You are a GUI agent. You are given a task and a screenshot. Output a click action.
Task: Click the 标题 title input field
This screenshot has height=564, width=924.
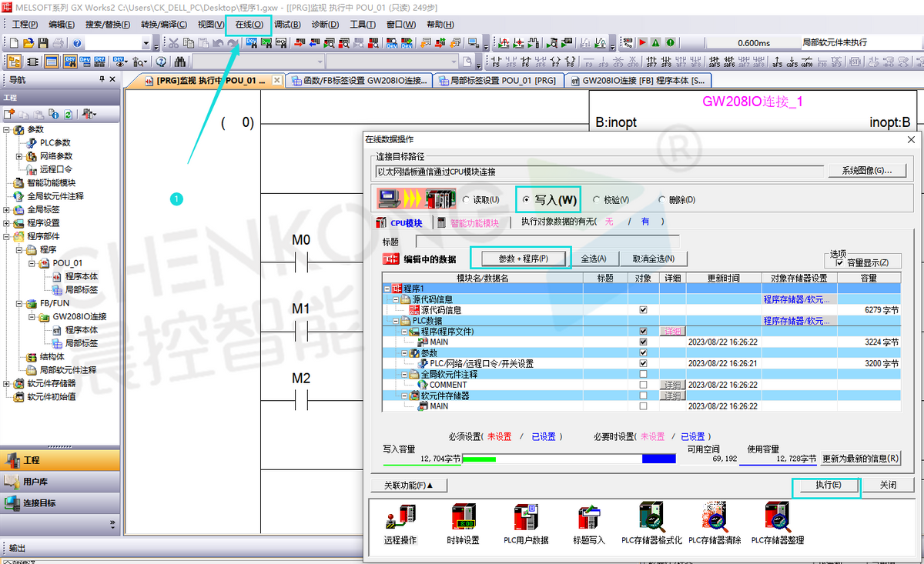pyautogui.click(x=547, y=242)
